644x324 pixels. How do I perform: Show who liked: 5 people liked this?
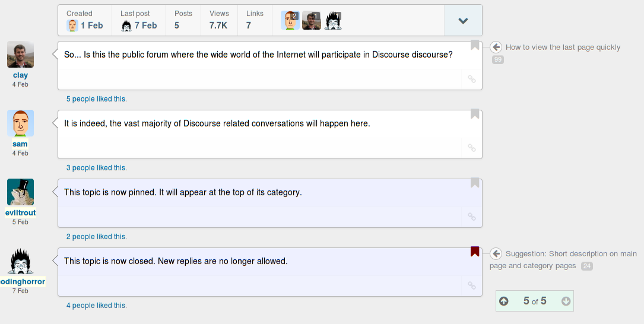[97, 99]
